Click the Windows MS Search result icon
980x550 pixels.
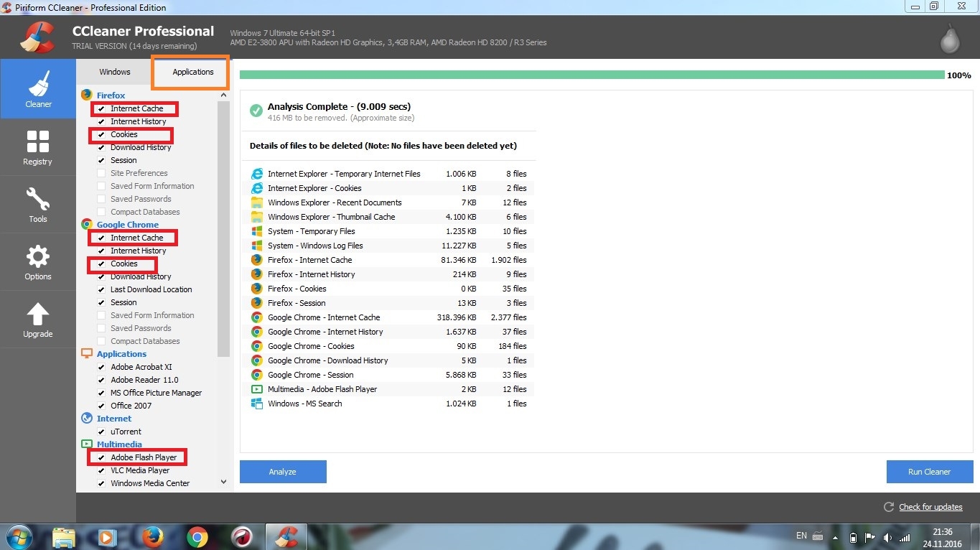(257, 404)
